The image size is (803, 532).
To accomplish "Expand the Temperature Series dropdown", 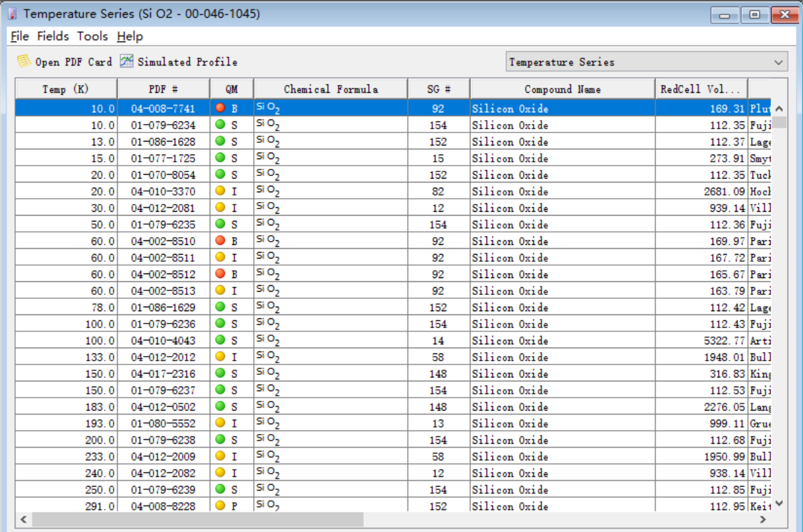I will pos(778,62).
